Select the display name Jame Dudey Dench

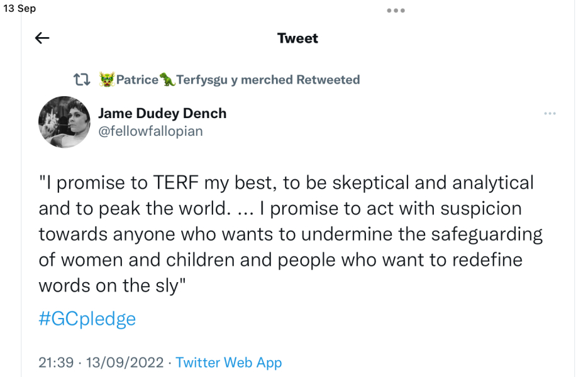point(162,113)
